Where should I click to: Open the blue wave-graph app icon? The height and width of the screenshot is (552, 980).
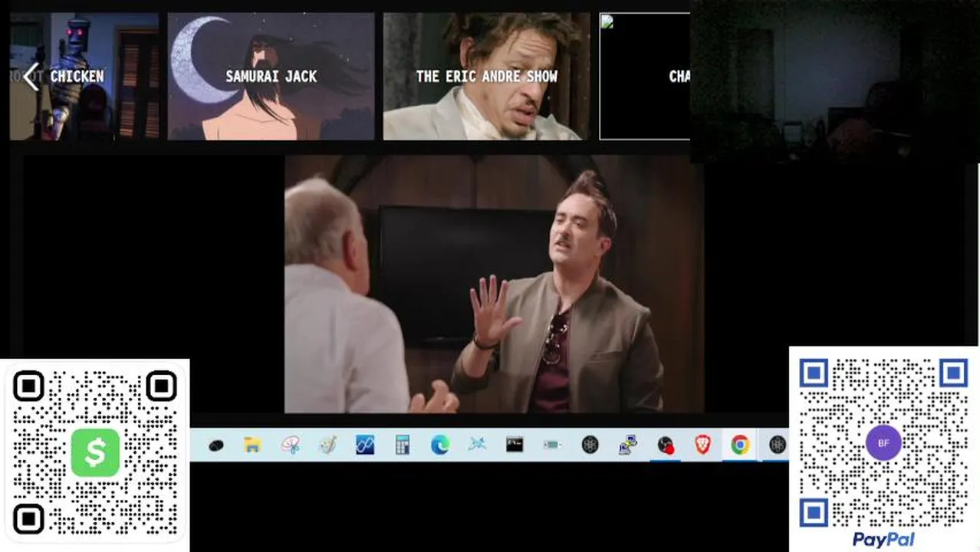point(365,445)
